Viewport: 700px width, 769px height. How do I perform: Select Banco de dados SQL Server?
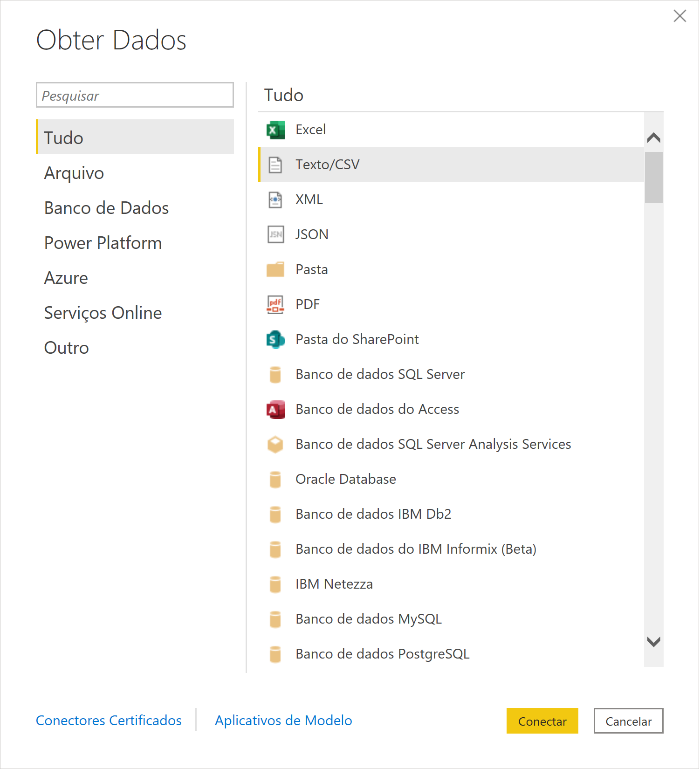point(451,375)
